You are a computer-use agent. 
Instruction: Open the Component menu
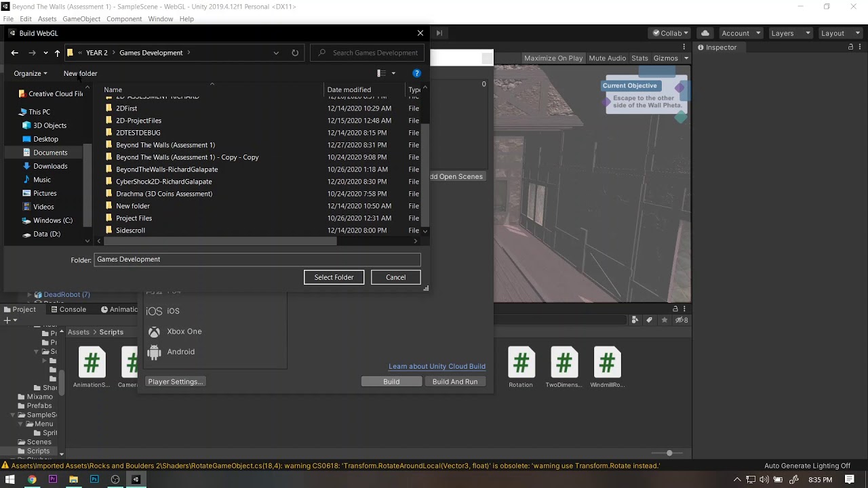point(124,19)
